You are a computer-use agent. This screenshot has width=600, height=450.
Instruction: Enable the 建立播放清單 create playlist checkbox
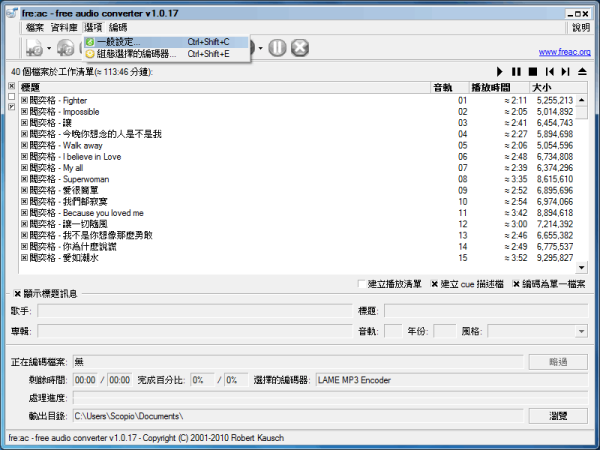tap(361, 284)
